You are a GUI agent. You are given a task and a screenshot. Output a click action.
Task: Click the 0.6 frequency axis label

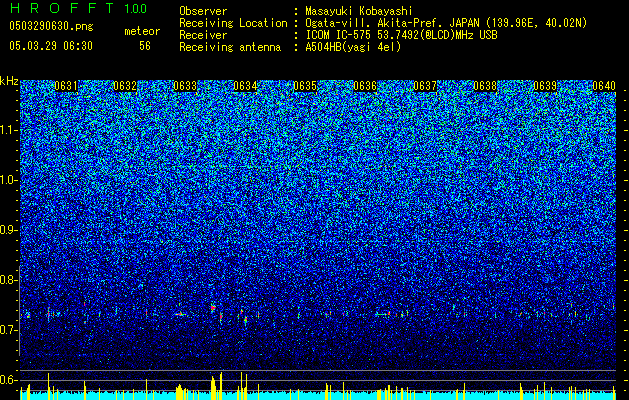8,380
